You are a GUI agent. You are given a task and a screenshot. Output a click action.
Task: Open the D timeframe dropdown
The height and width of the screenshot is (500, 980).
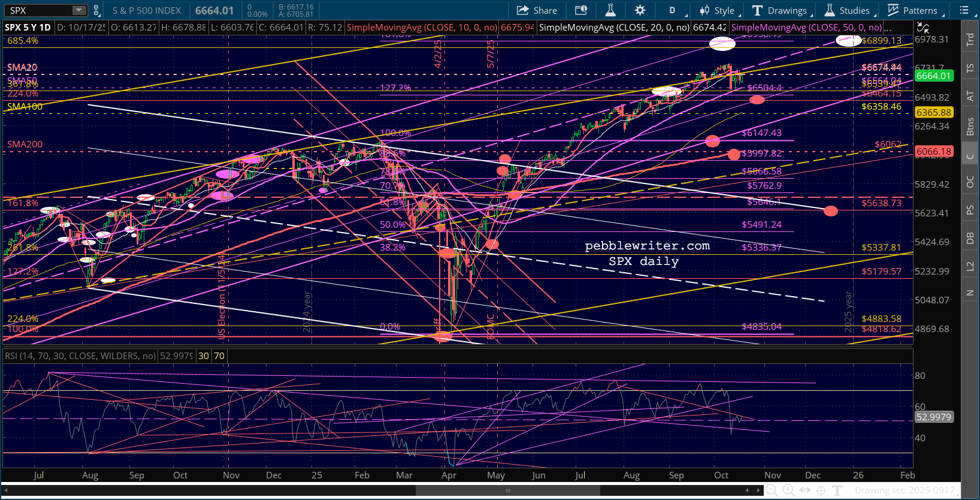coord(672,10)
